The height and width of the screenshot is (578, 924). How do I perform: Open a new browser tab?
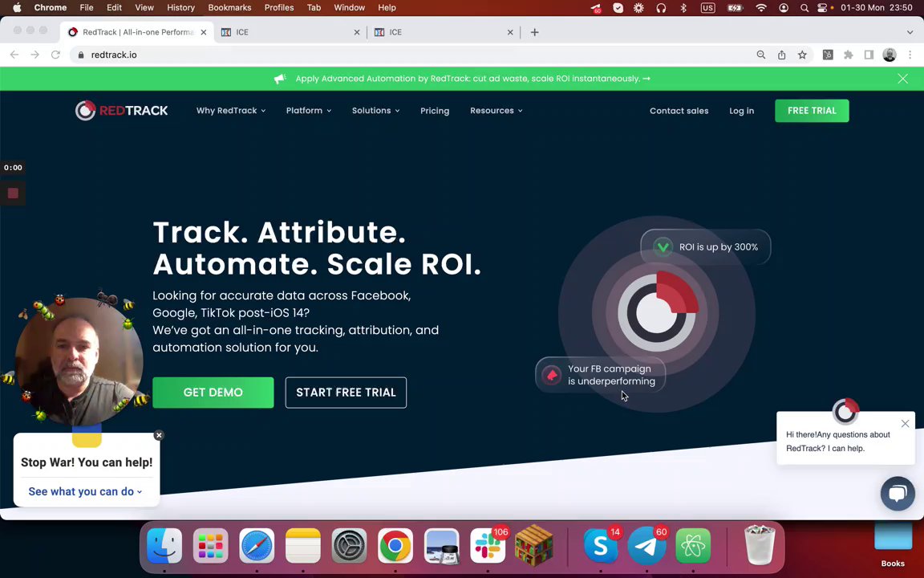(534, 32)
